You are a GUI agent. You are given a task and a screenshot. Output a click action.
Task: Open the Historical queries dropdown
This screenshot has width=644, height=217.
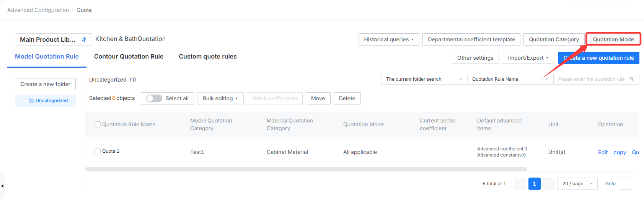(389, 39)
